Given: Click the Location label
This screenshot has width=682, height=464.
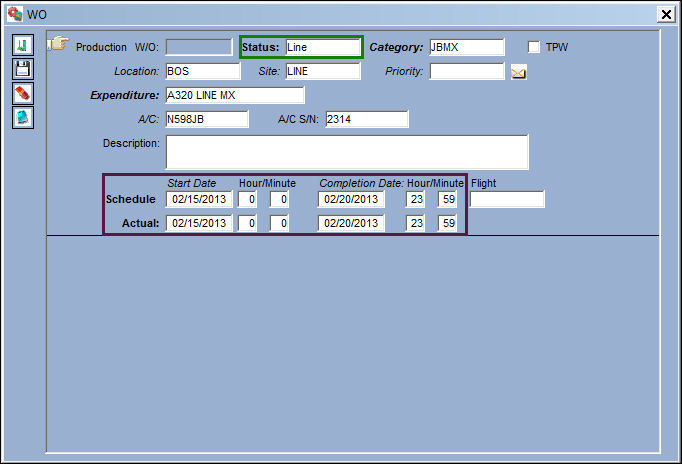Looking at the screenshot, I should pyautogui.click(x=137, y=71).
